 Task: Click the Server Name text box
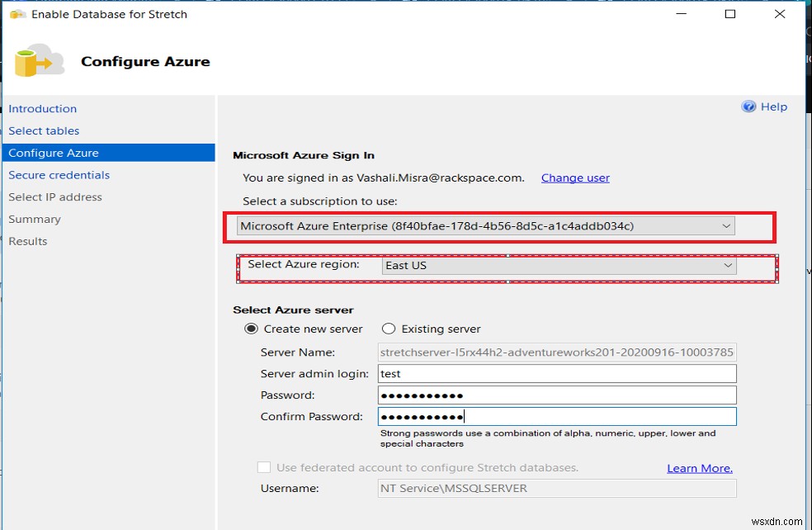557,353
